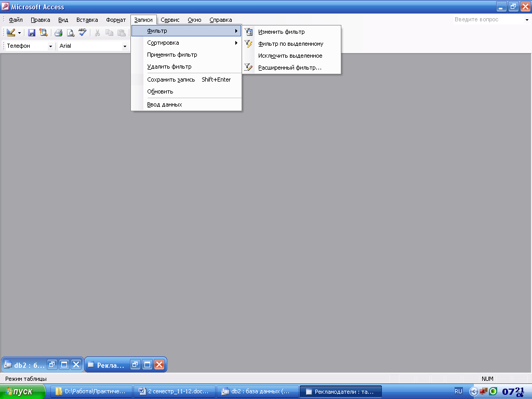The image size is (532, 399).
Task: Click NUM indicator in status bar
Action: pyautogui.click(x=487, y=379)
